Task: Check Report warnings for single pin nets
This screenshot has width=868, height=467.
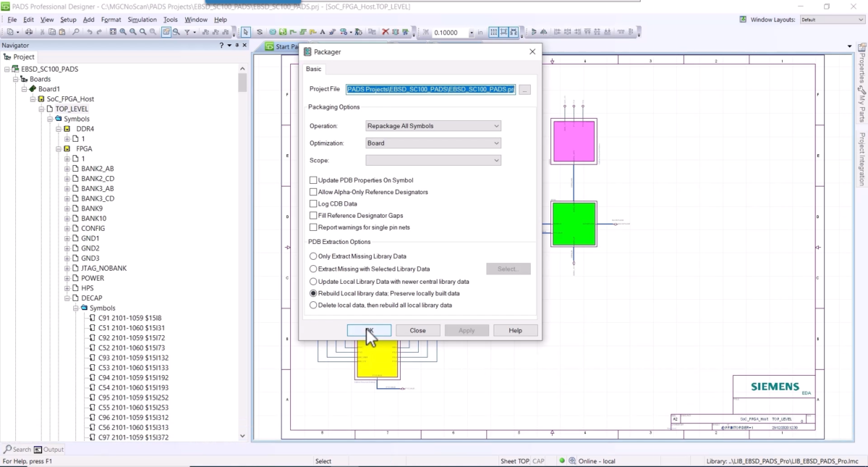Action: pos(313,227)
